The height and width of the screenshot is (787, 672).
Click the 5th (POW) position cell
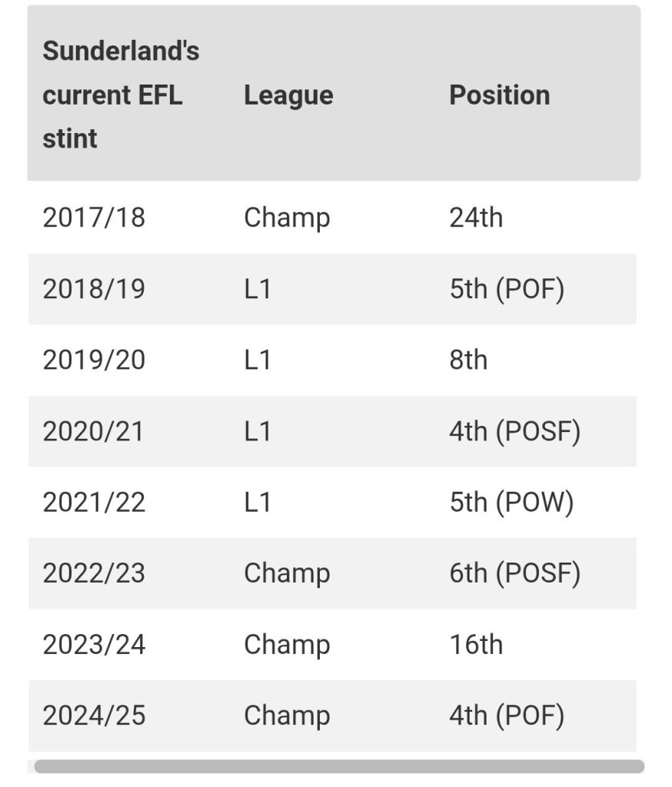(511, 503)
